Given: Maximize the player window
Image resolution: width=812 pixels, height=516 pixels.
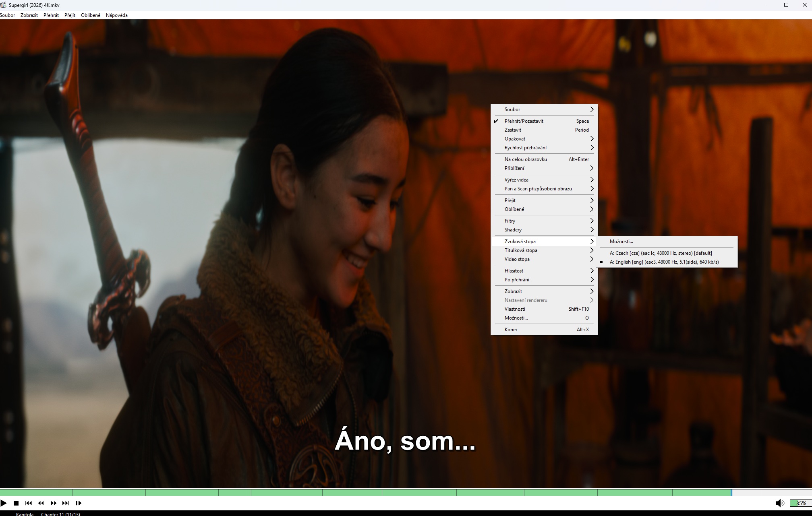Looking at the screenshot, I should (786, 5).
